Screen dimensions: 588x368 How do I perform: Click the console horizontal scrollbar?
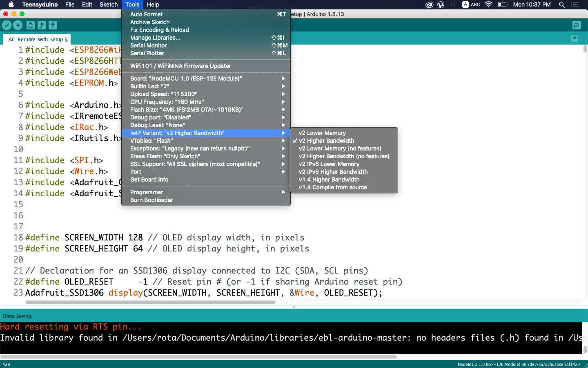(x=198, y=357)
